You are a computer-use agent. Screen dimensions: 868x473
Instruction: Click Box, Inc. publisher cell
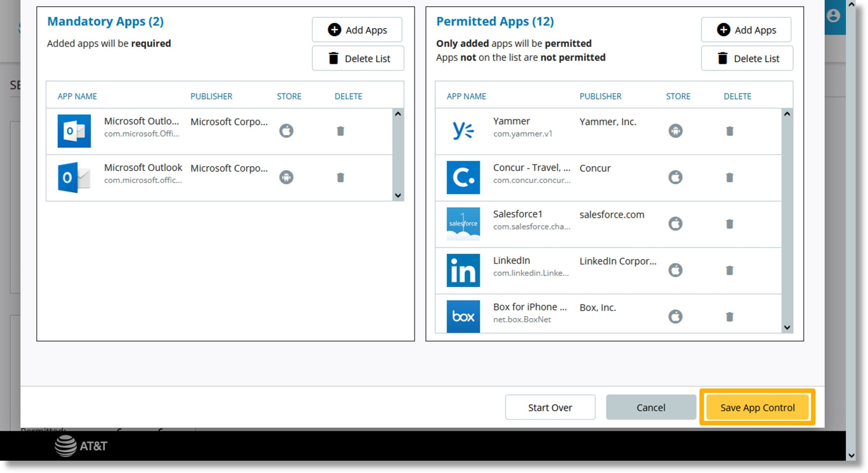(x=597, y=307)
